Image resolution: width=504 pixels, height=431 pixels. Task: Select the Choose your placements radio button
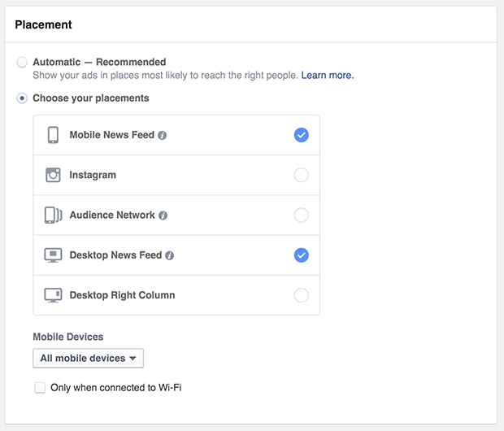[22, 98]
